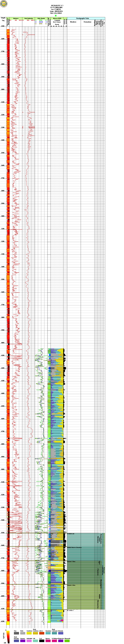The image size is (124, 644).
Task: Click the Rhomaa-NPHI track header
Action: (57, 18)
